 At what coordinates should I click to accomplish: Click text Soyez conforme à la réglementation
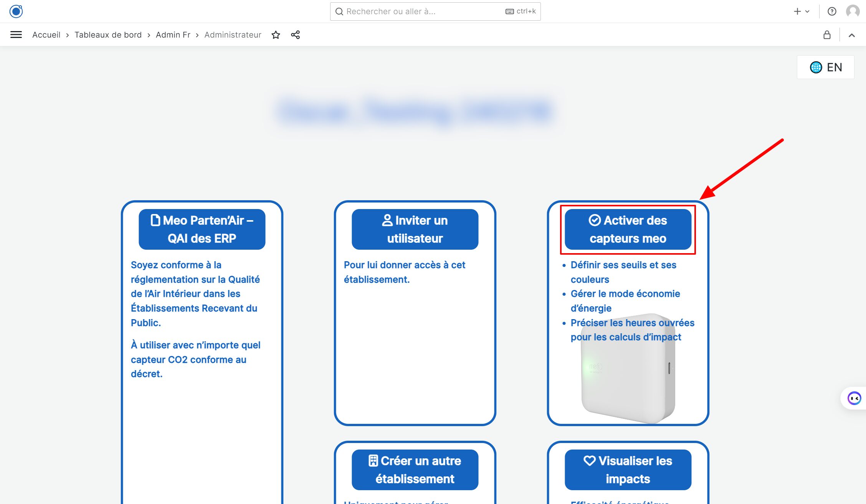[195, 294]
